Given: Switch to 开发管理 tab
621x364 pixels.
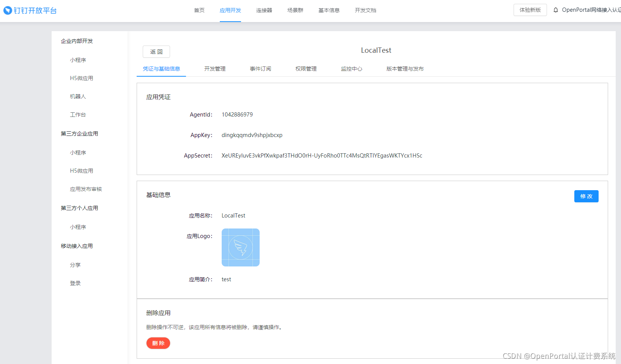Looking at the screenshot, I should coord(215,69).
